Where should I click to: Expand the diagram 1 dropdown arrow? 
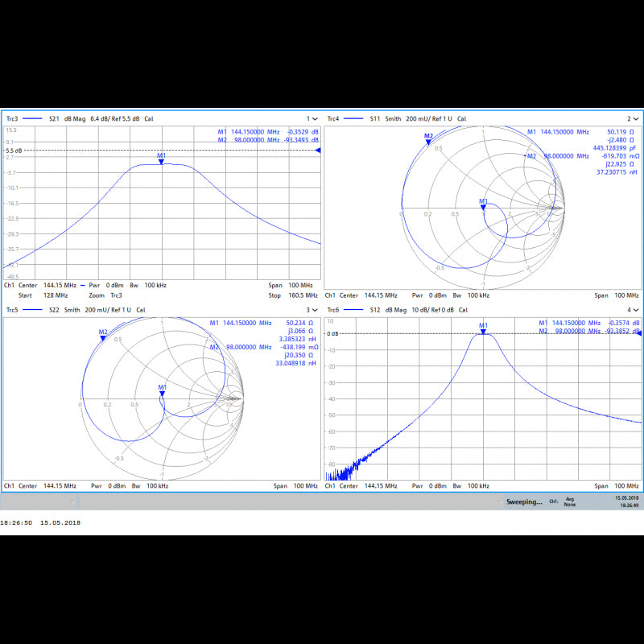[x=315, y=119]
